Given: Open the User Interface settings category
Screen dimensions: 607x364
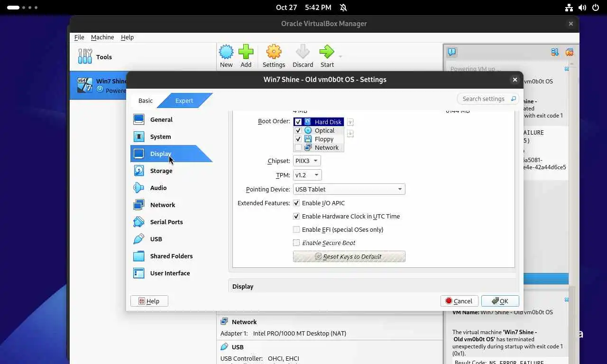Looking at the screenshot, I should [x=171, y=273].
